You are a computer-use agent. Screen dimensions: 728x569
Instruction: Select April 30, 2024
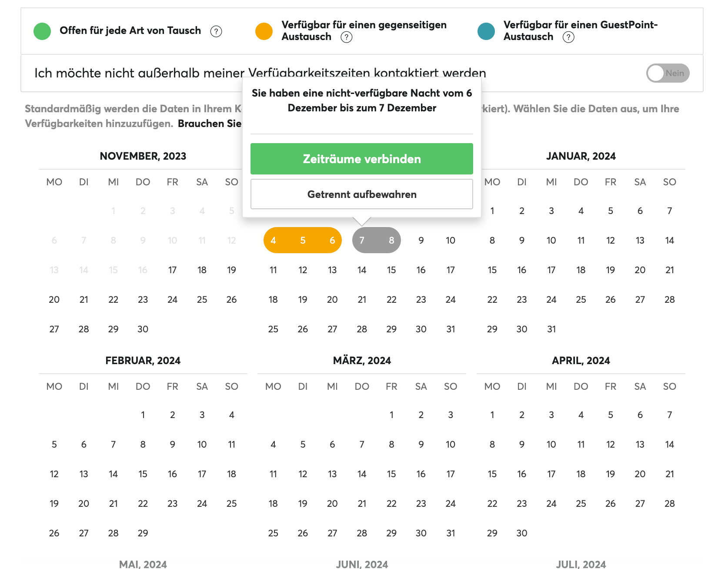coord(522,533)
